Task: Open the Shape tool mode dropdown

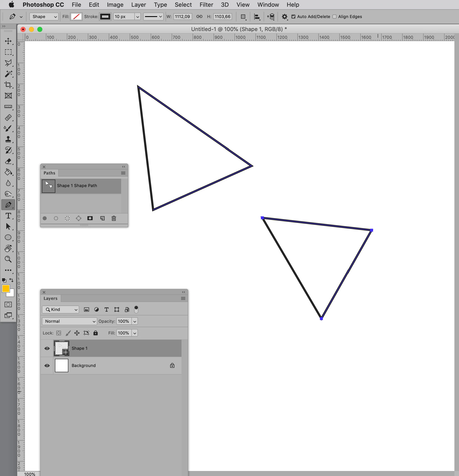Action: 44,17
